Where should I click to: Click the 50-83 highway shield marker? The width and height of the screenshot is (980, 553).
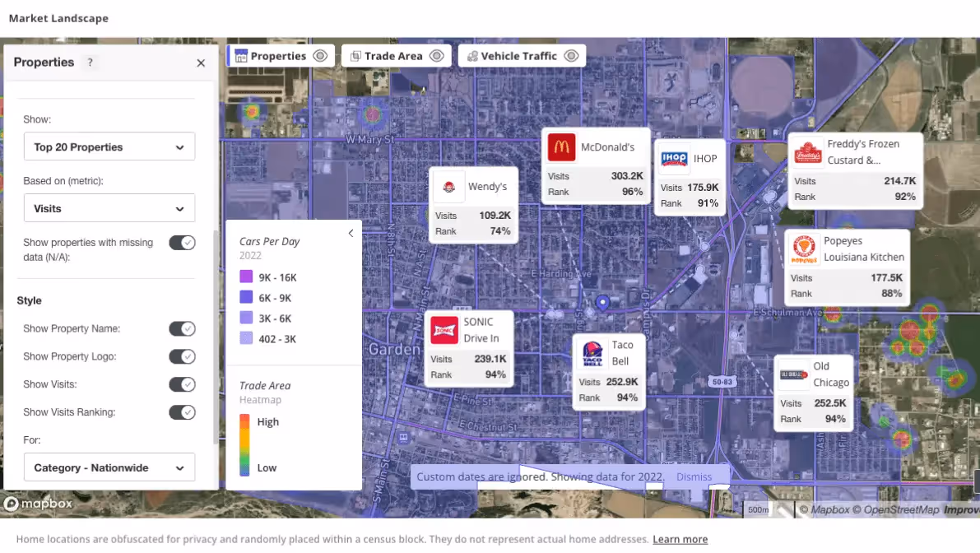click(722, 382)
